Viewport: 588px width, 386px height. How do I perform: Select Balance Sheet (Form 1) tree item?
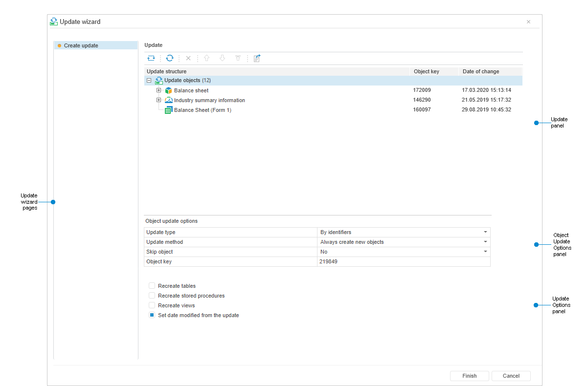click(x=203, y=110)
